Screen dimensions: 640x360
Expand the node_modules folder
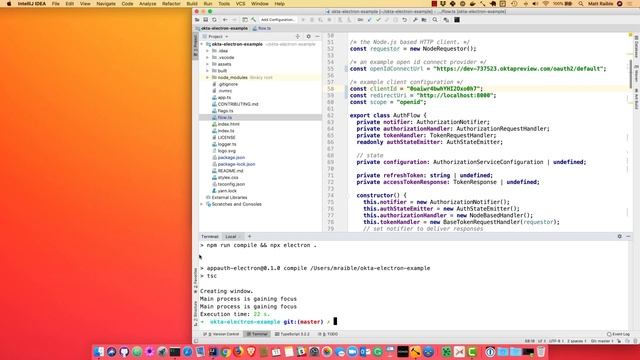click(x=208, y=78)
